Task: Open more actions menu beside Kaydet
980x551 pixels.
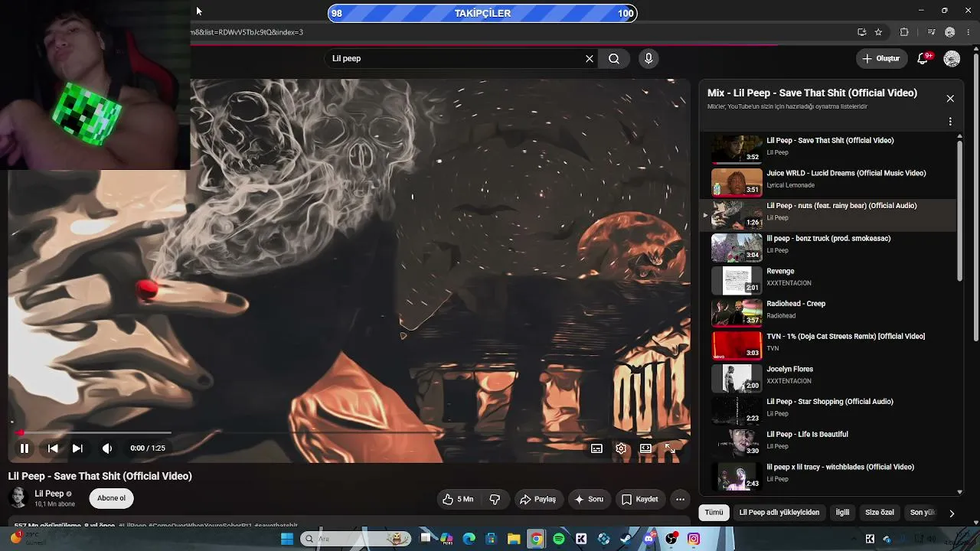Action: (680, 500)
